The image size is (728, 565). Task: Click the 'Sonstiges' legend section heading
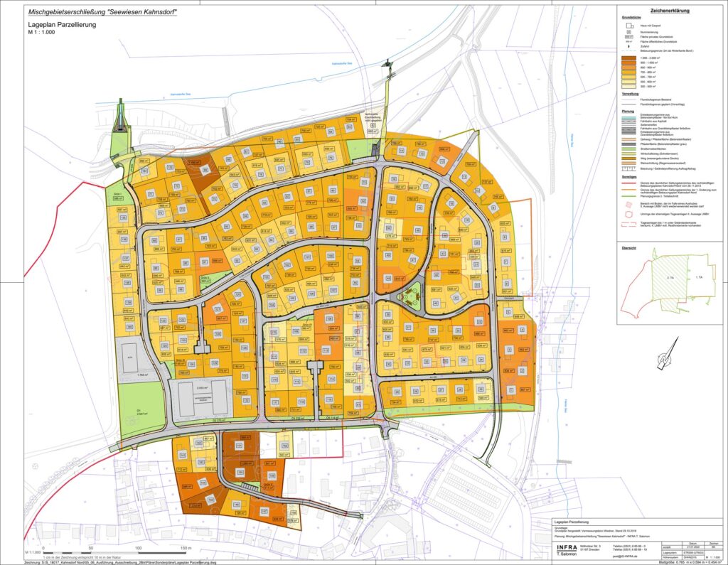[x=629, y=177]
